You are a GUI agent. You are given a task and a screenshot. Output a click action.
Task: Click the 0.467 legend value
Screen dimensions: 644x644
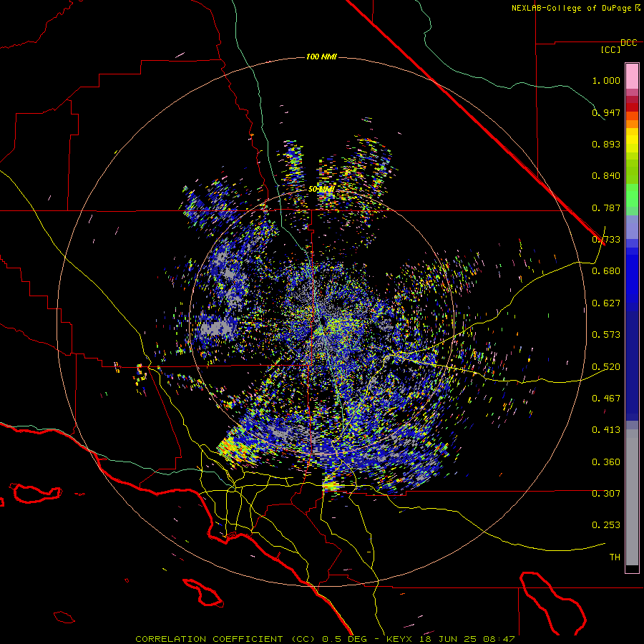(606, 399)
